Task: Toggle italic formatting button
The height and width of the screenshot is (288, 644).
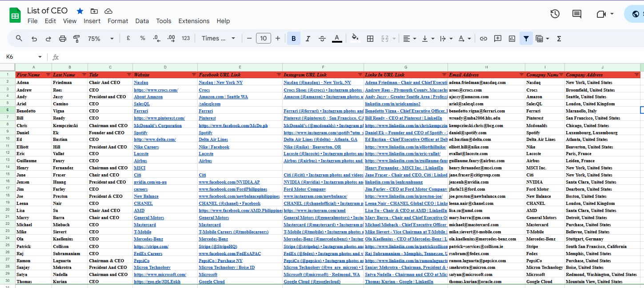Action: tap(308, 39)
